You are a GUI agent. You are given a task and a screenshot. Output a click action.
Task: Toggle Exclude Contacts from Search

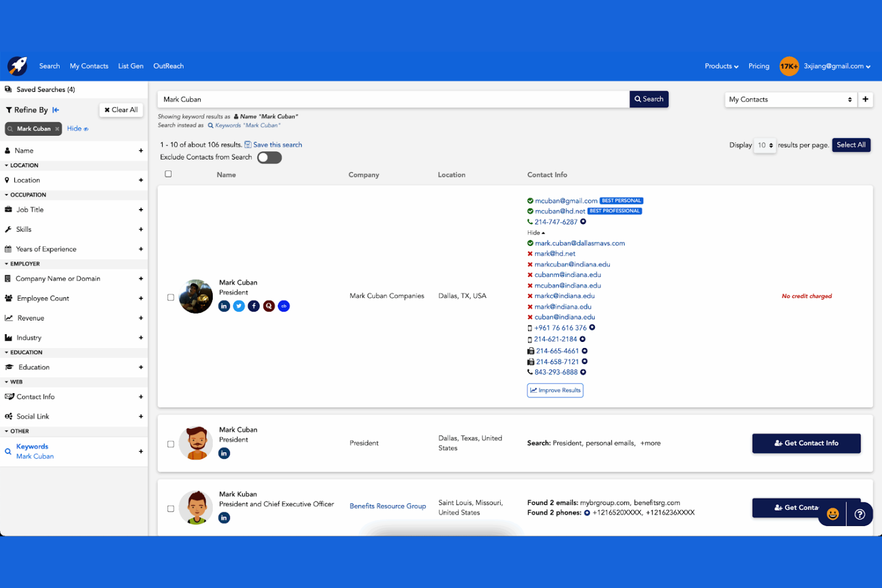click(x=269, y=157)
